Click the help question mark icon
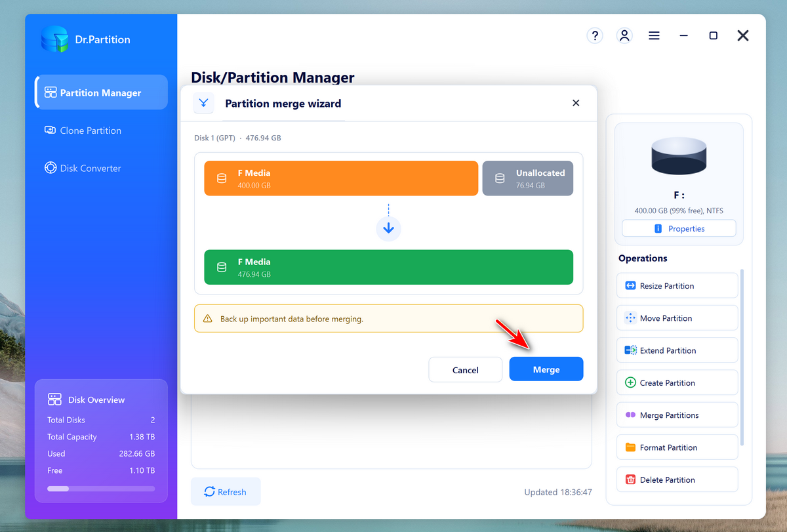The height and width of the screenshot is (532, 787). coord(595,35)
